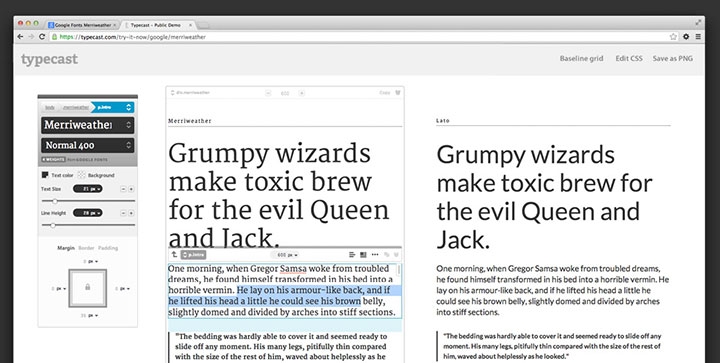
Task: Toggle the margin lock icon
Action: coord(88,287)
